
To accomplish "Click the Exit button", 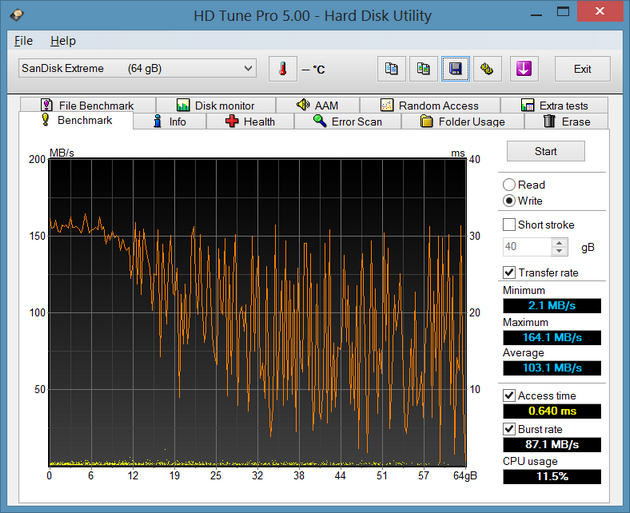I will [583, 69].
